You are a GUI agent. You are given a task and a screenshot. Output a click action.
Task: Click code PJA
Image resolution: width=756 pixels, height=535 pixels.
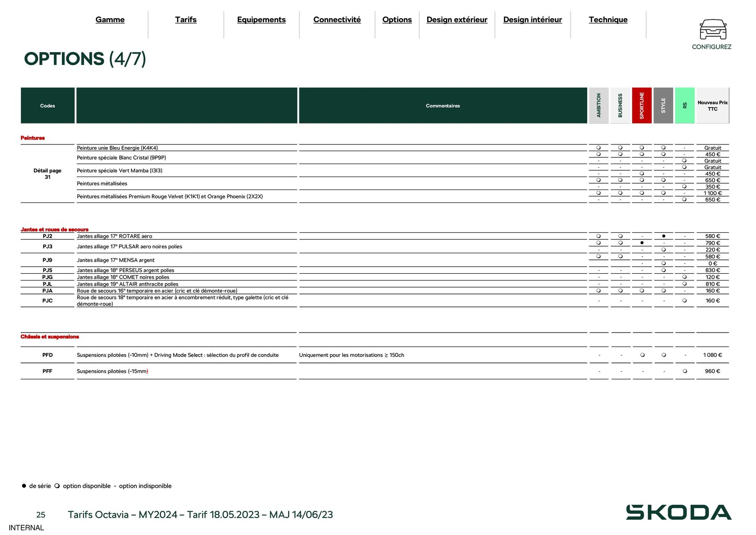48,291
